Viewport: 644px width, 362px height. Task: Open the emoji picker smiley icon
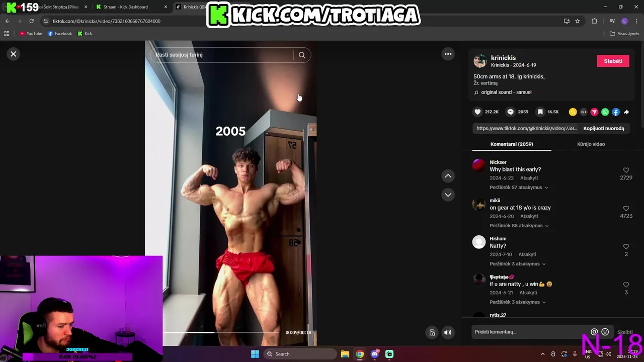tap(605, 332)
